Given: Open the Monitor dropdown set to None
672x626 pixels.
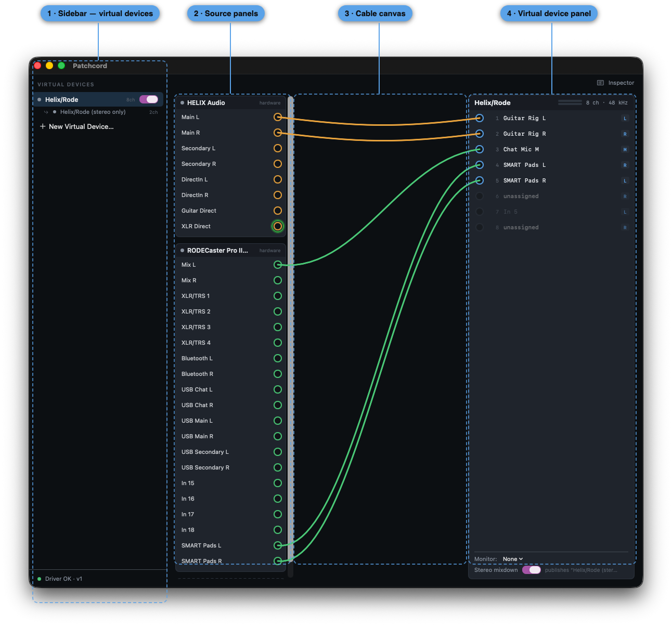Looking at the screenshot, I should (513, 559).
